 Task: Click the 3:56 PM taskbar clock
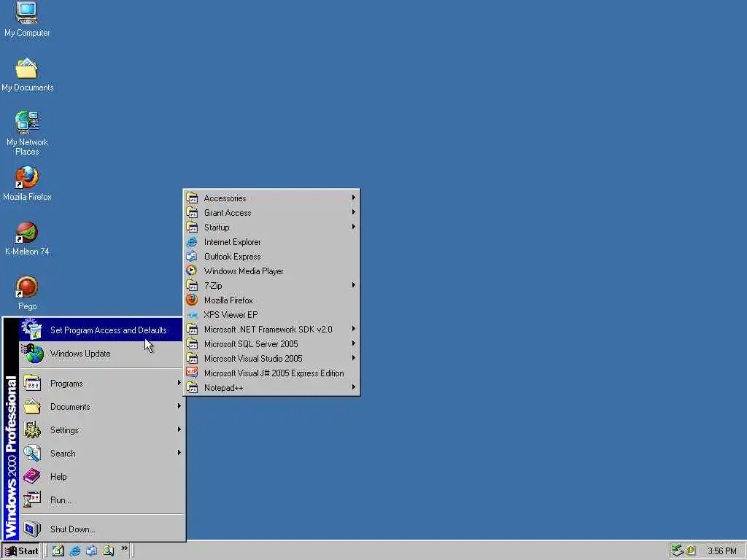pos(721,551)
